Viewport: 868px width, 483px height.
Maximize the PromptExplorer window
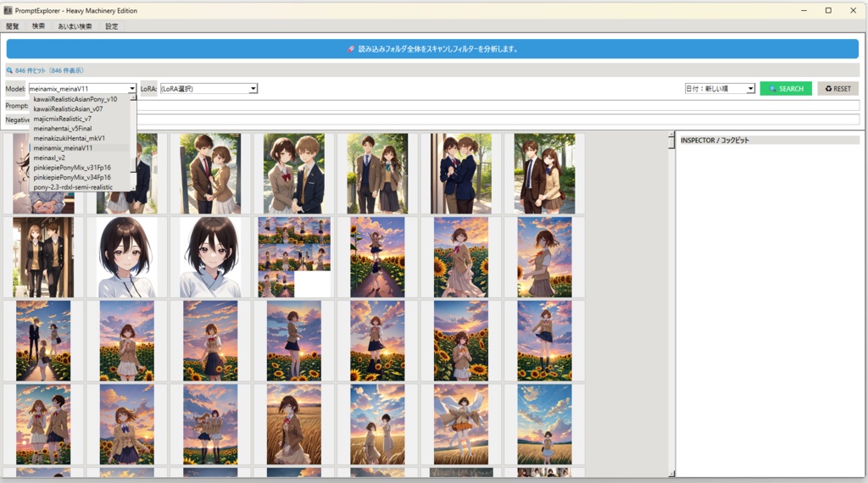[828, 10]
